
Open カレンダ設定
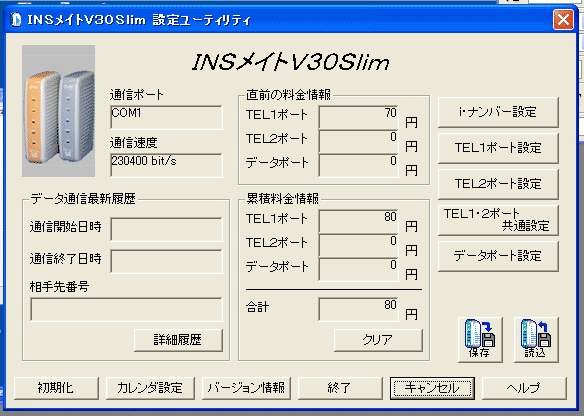coord(150,388)
